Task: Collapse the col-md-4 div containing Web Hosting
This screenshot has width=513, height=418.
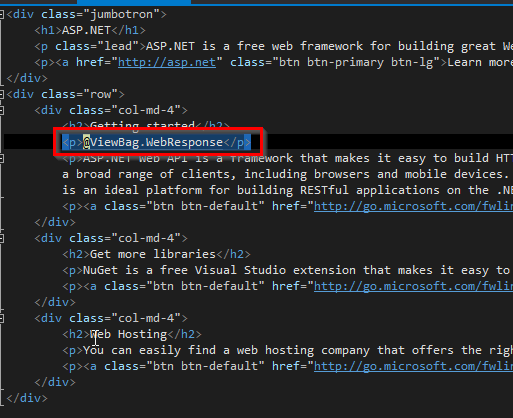Action: [2, 318]
